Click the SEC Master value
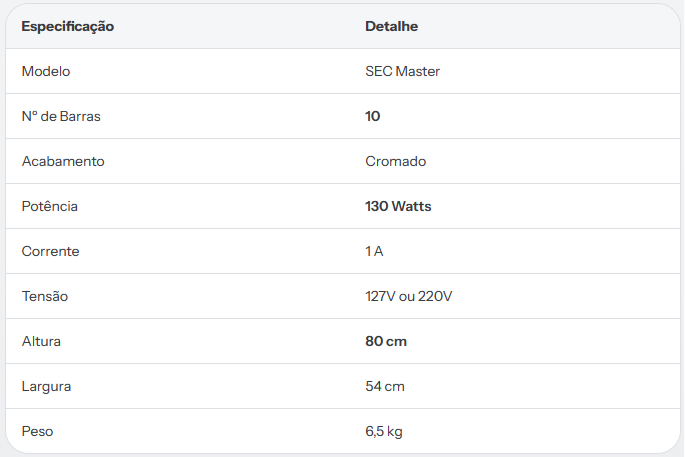The width and height of the screenshot is (685, 457). tap(402, 71)
